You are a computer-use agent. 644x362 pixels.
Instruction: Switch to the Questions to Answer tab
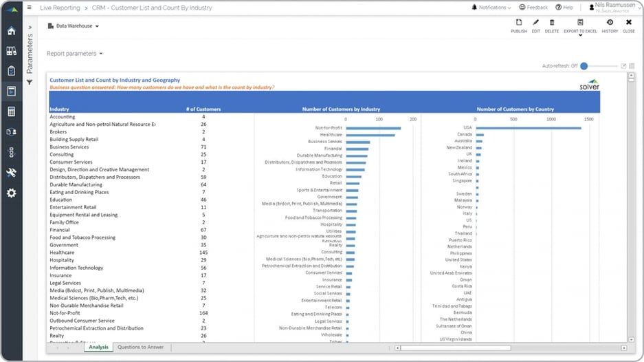click(140, 348)
